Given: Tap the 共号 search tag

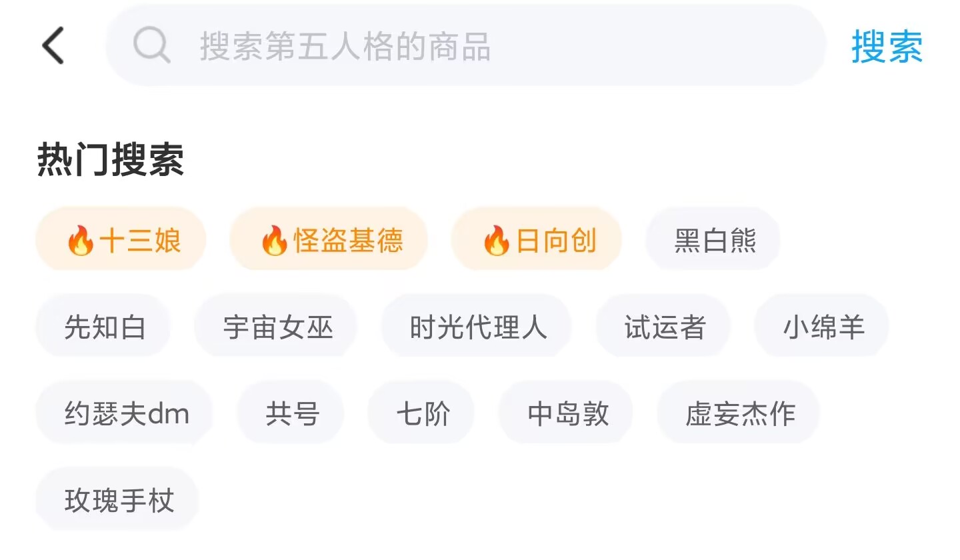Looking at the screenshot, I should click(291, 413).
